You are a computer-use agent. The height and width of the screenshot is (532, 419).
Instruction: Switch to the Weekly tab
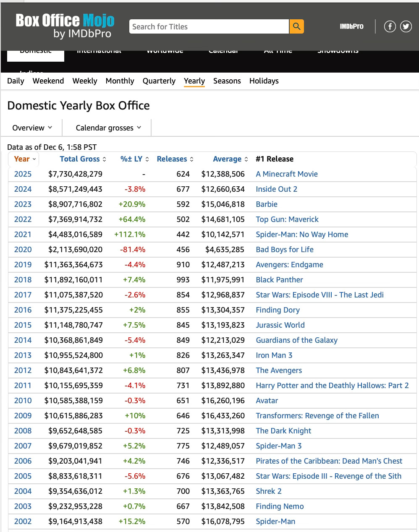coord(85,81)
